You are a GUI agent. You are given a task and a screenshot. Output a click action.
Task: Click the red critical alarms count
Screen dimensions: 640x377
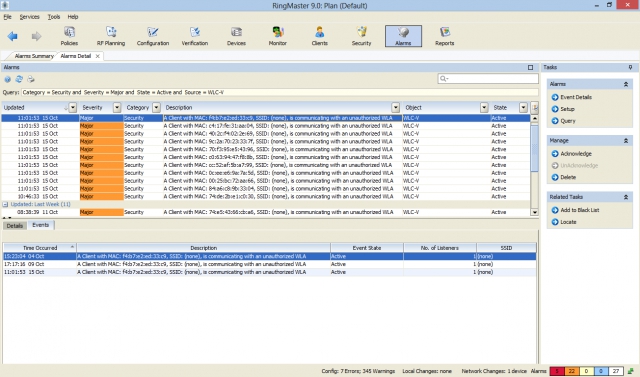557,371
